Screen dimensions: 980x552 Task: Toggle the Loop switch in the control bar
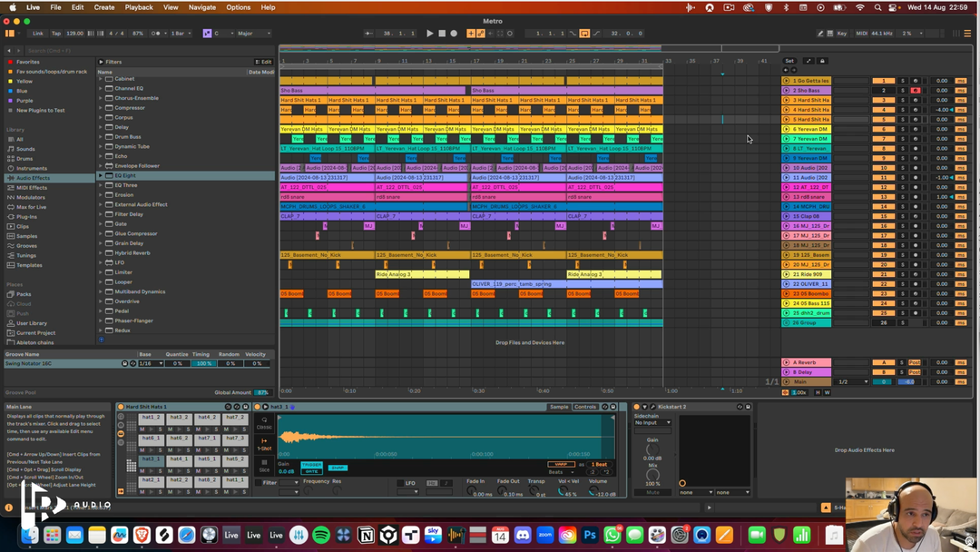pos(584,34)
